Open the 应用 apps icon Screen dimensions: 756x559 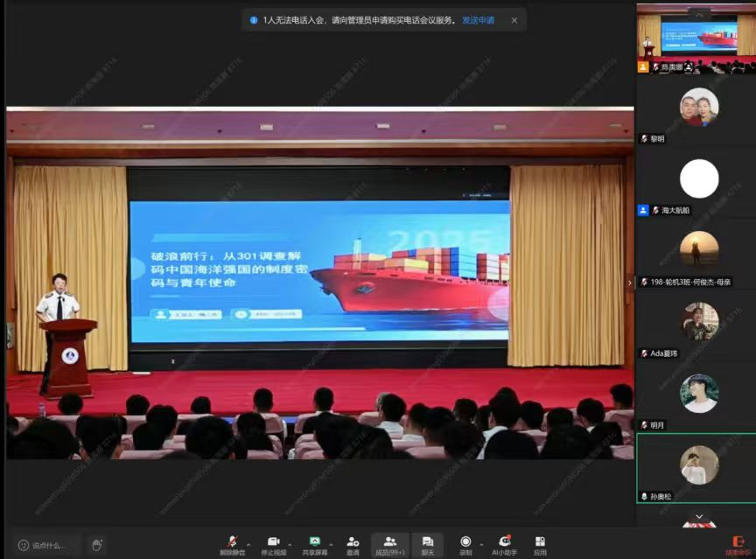coord(540,542)
